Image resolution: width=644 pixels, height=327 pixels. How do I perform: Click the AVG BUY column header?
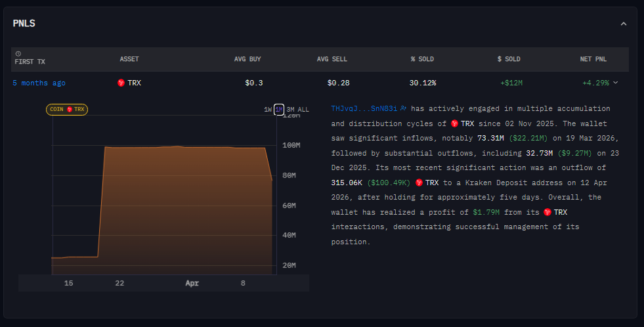click(247, 59)
